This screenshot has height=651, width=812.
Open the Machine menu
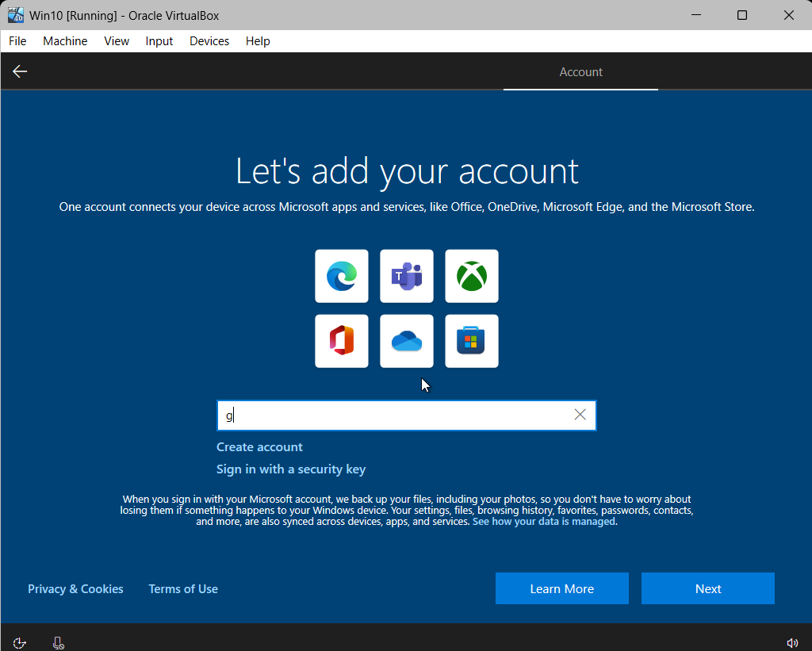coord(65,41)
